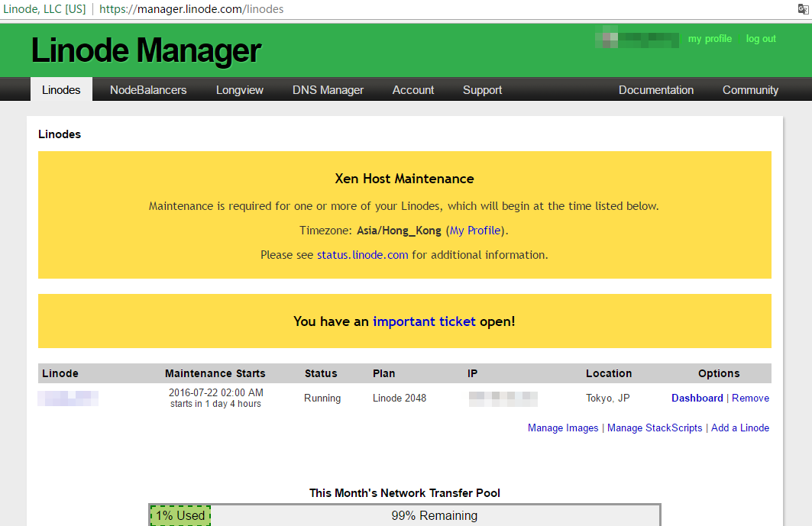Click This Month's Network Transfer Pool heading
812x526 pixels.
click(x=404, y=493)
